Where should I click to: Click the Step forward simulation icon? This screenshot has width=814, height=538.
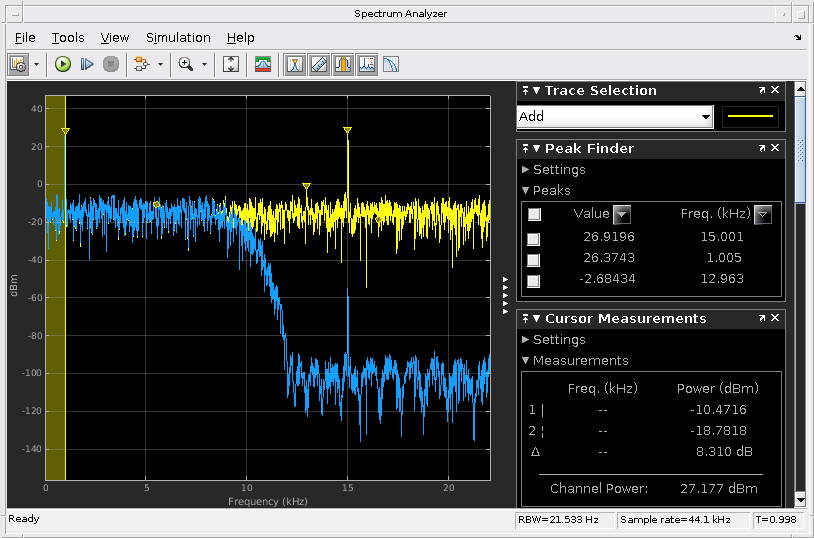click(x=87, y=64)
